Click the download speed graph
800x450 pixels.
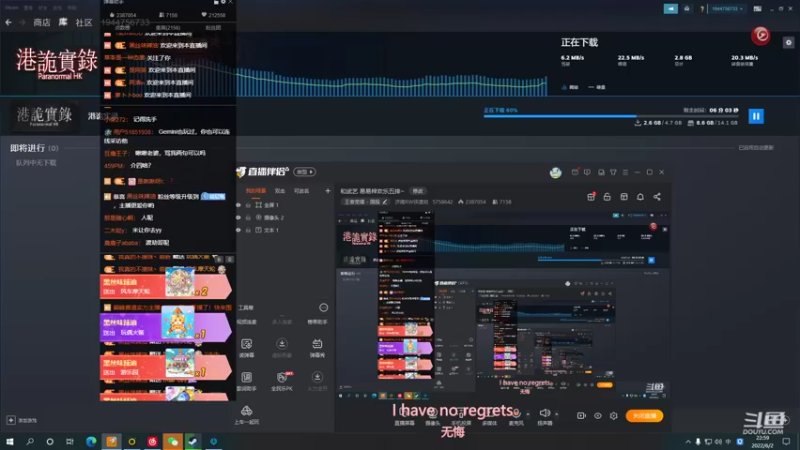click(x=391, y=82)
